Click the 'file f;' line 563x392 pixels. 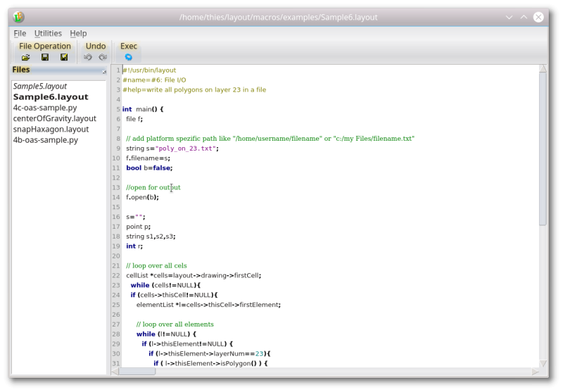[x=134, y=119]
